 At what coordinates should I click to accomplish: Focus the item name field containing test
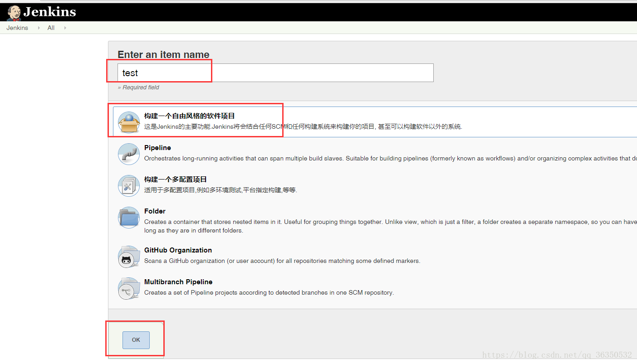pos(275,73)
